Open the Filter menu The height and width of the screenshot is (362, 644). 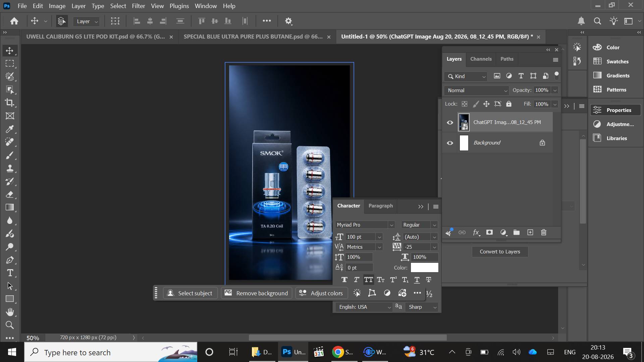pos(139,6)
